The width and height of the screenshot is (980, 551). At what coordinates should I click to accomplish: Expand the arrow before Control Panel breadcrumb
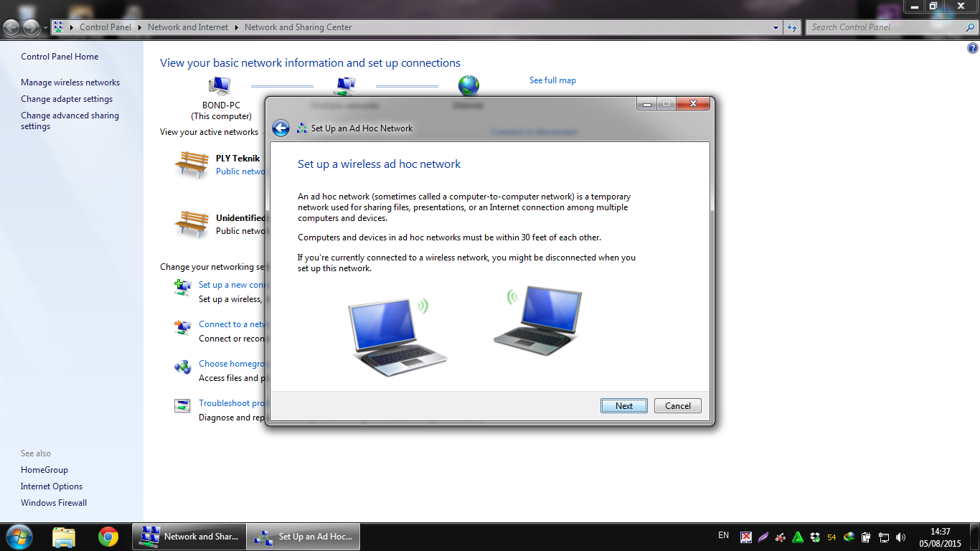[x=72, y=27]
